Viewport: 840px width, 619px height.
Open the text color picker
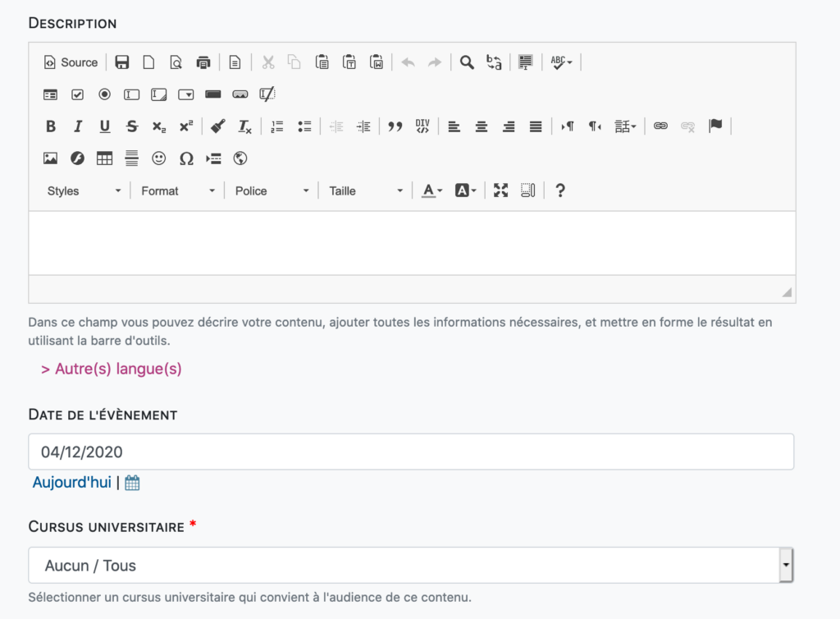(431, 190)
